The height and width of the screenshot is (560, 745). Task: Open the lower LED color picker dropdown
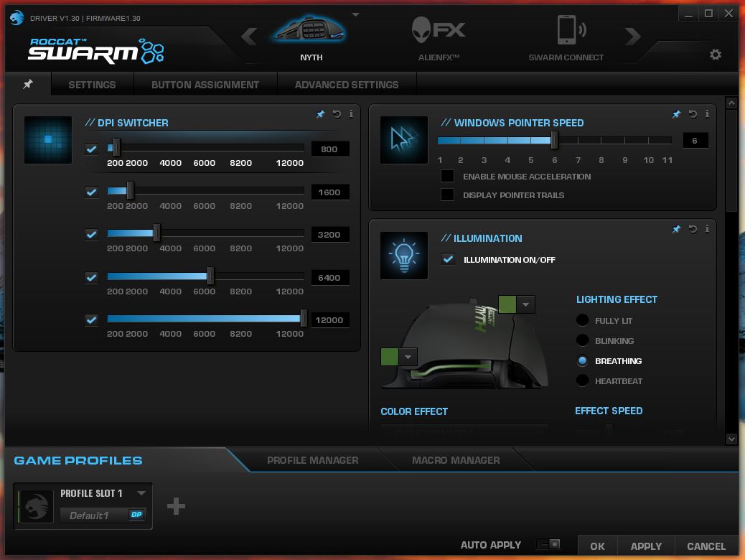tap(408, 357)
